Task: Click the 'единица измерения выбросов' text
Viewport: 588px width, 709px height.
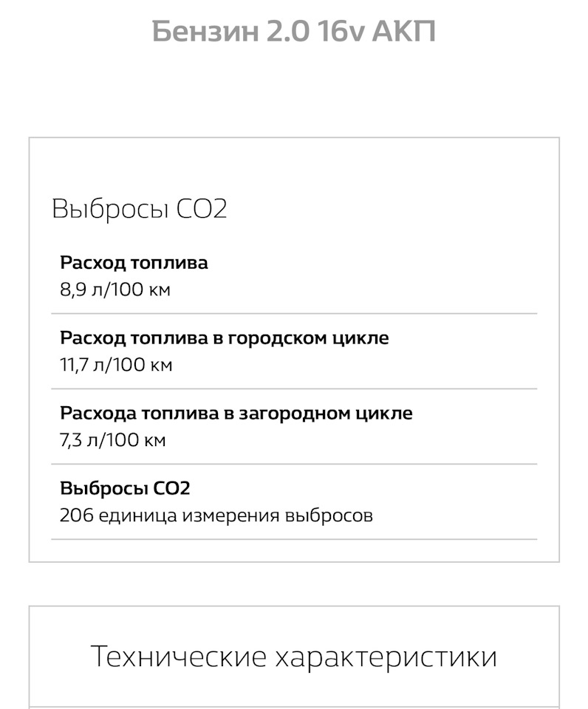Action: click(233, 515)
